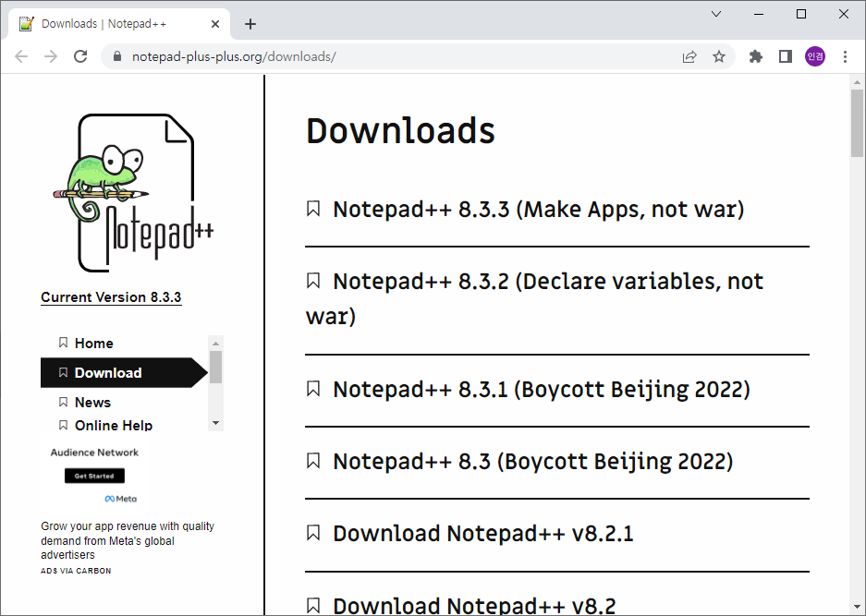The image size is (866, 616).
Task: Go back to the previous page
Action: coord(21,56)
